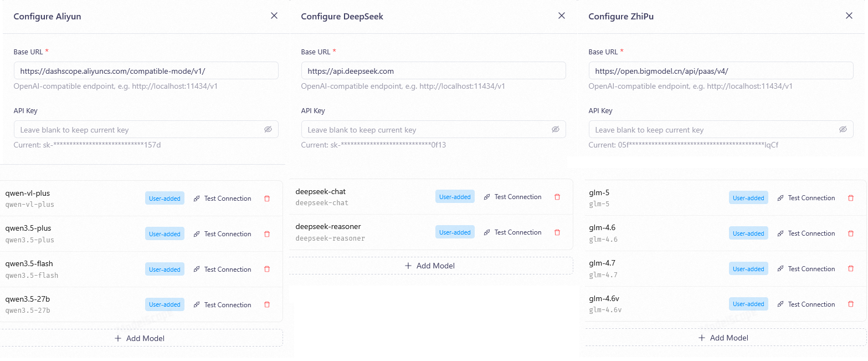Viewport: 868px width, 361px height.
Task: Focus the ZhiPu API Key input
Action: coord(715,130)
